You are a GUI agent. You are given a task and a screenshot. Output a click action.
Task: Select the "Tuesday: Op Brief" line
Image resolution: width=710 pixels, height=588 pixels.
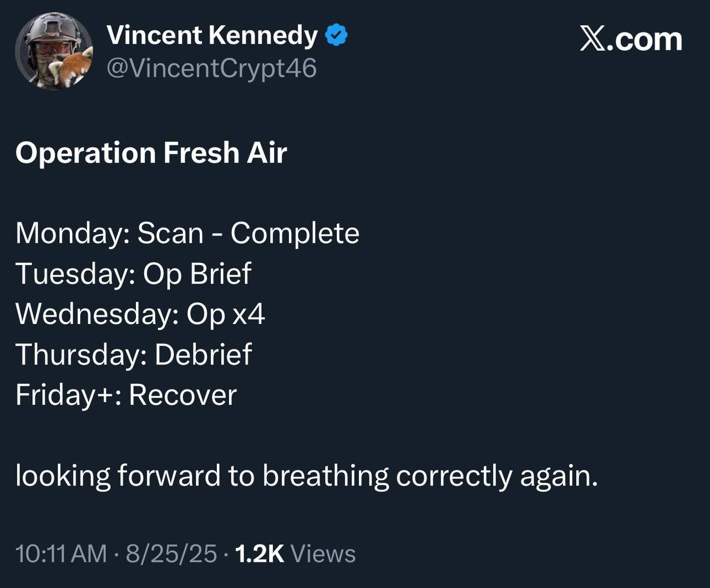tap(133, 273)
